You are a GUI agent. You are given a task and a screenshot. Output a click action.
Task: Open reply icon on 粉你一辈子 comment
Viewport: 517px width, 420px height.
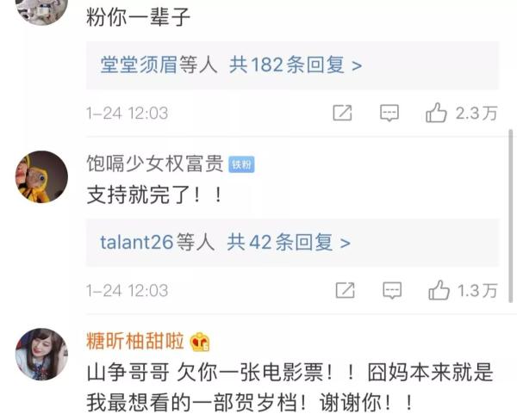(389, 113)
